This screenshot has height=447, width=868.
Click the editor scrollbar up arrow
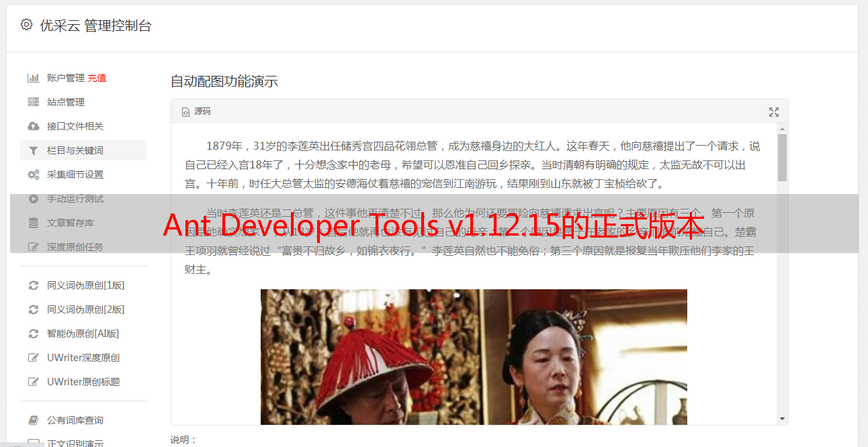tap(782, 128)
